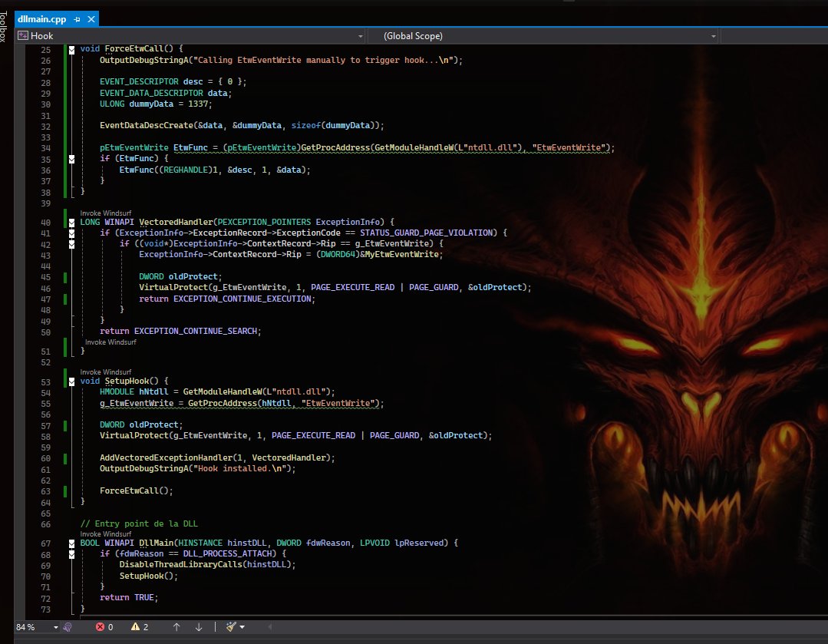The image size is (828, 644).
Task: Click the 'HMODULE hNtdll' declaration on line 54
Action: (134, 391)
